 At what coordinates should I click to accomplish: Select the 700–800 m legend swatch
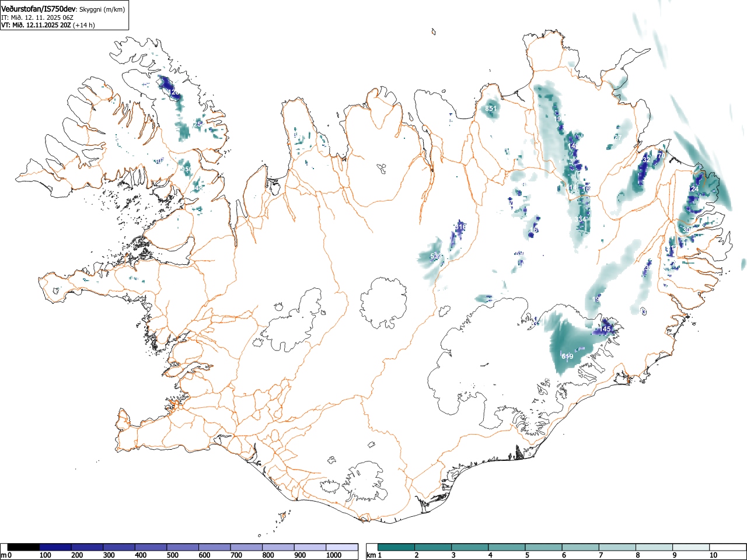point(246,547)
